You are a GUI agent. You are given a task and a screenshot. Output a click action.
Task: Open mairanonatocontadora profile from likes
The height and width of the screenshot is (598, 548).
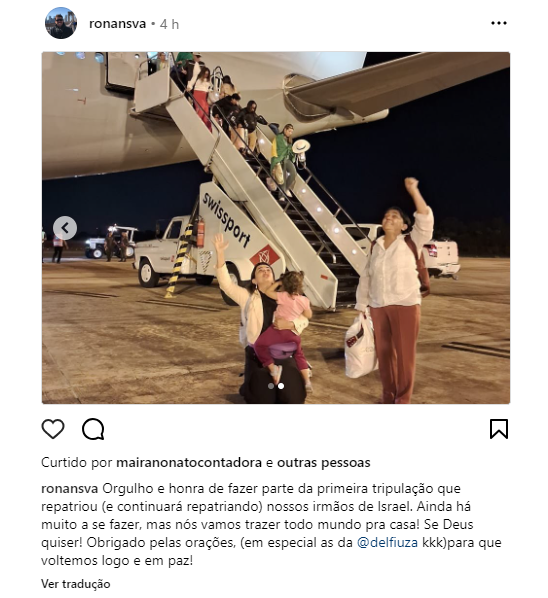tap(189, 462)
